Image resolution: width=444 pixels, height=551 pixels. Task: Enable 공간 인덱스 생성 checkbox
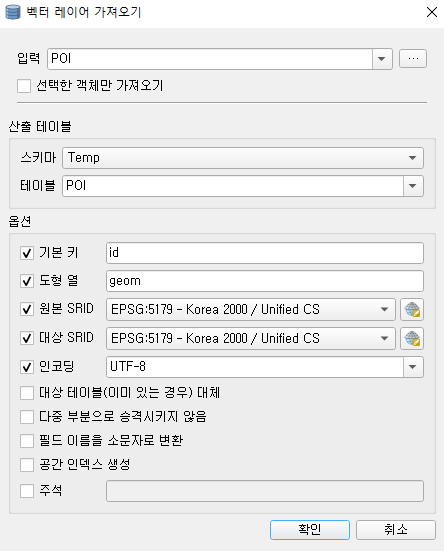click(x=27, y=465)
